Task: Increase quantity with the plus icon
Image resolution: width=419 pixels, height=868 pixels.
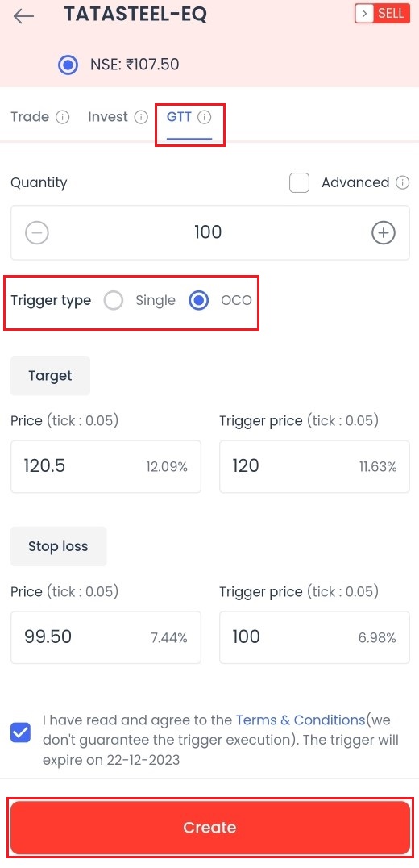Action: click(383, 233)
